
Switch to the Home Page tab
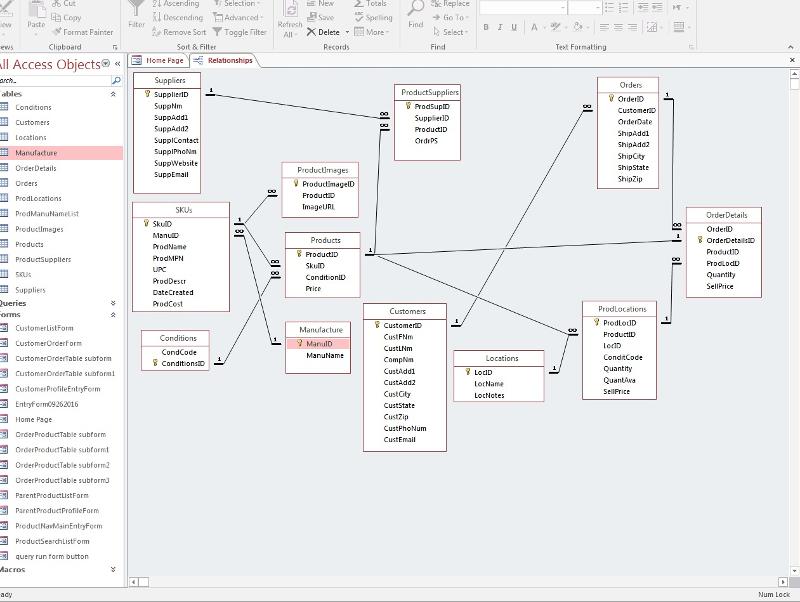159,60
